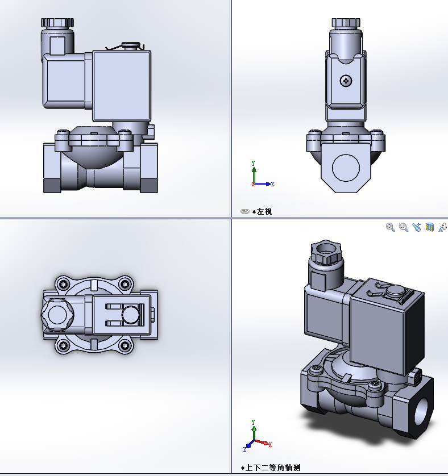
Task: Toggle the Section View icon
Action: (429, 227)
